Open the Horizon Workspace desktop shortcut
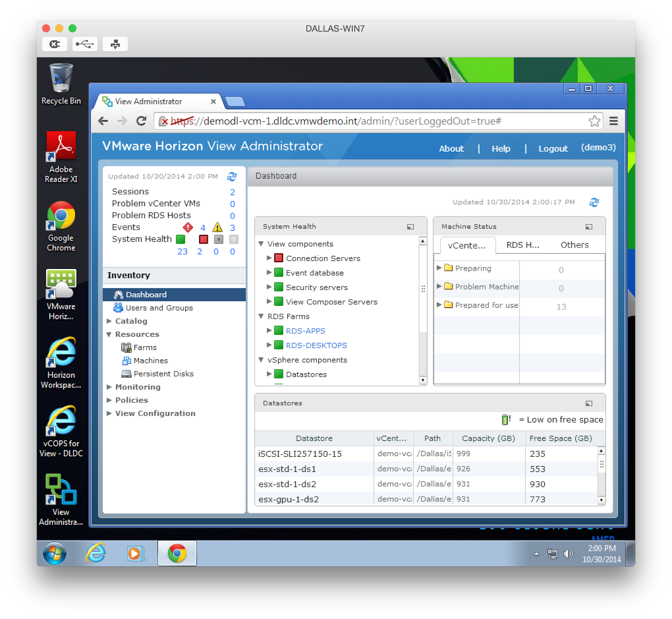The image size is (672, 619). [61, 363]
